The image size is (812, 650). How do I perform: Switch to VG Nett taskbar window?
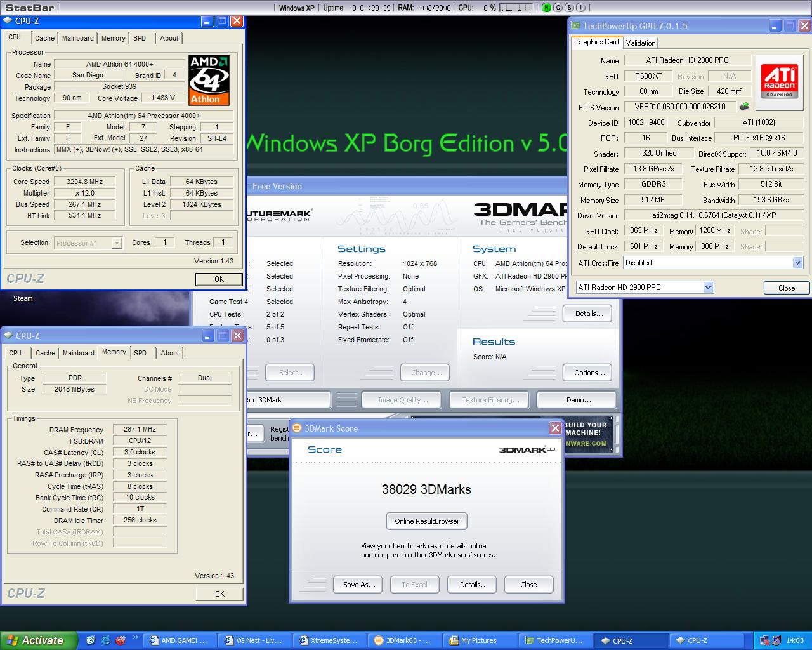pyautogui.click(x=255, y=640)
